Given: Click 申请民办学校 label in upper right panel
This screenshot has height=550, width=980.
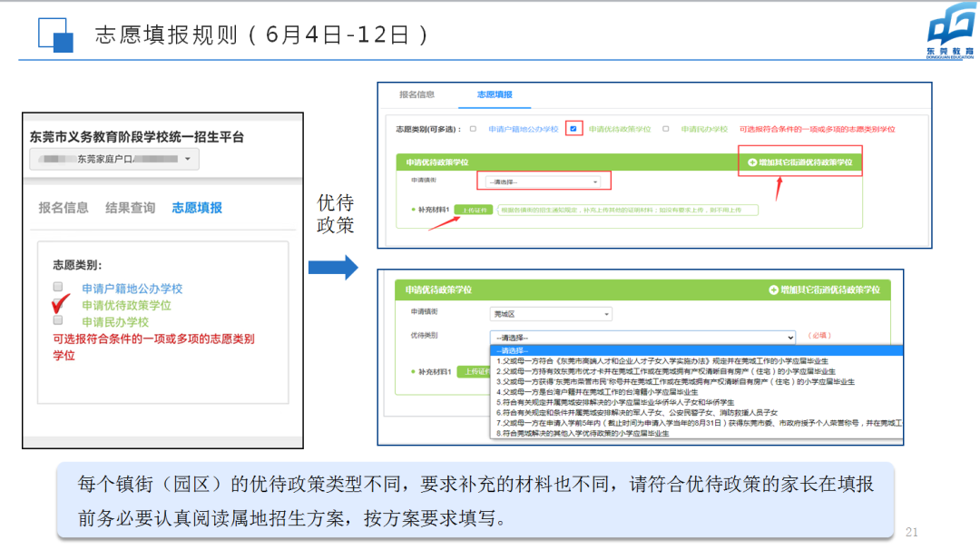Looking at the screenshot, I should 704,130.
